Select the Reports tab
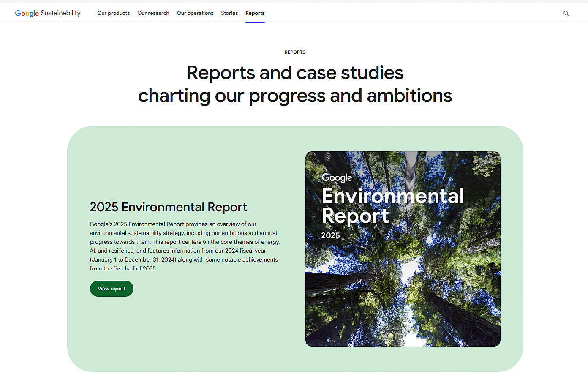 tap(255, 13)
